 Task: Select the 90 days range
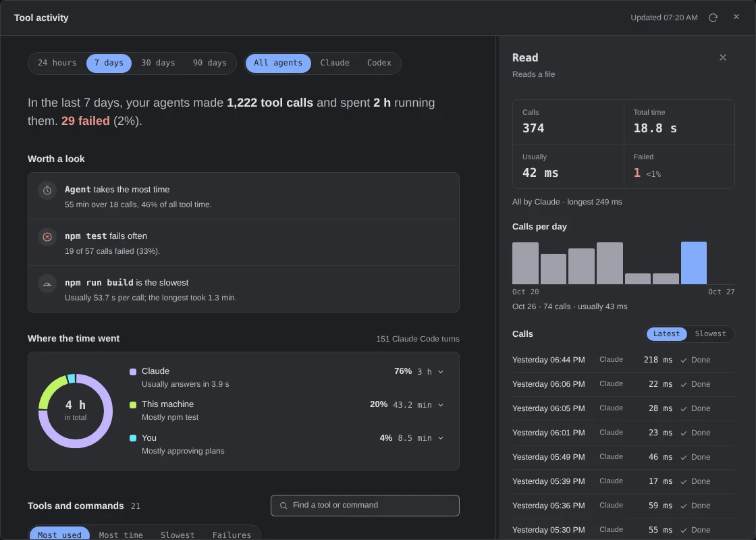pyautogui.click(x=210, y=63)
